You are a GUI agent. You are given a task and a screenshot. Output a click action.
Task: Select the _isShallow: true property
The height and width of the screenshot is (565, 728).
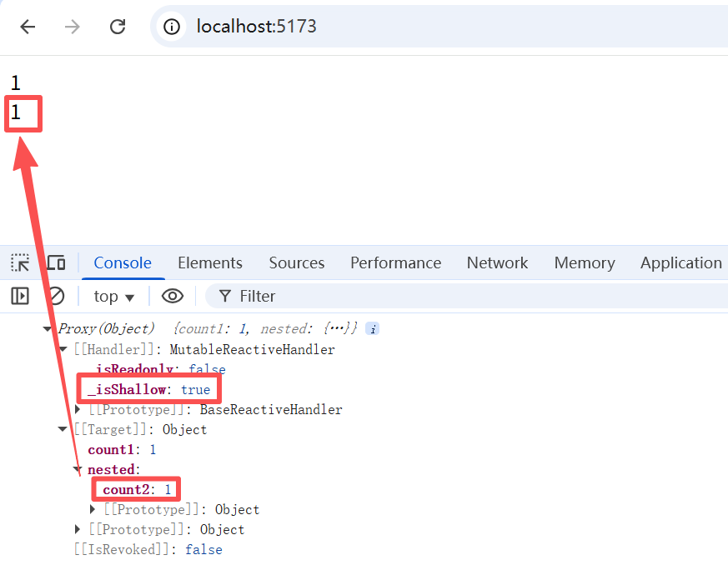pyautogui.click(x=148, y=390)
